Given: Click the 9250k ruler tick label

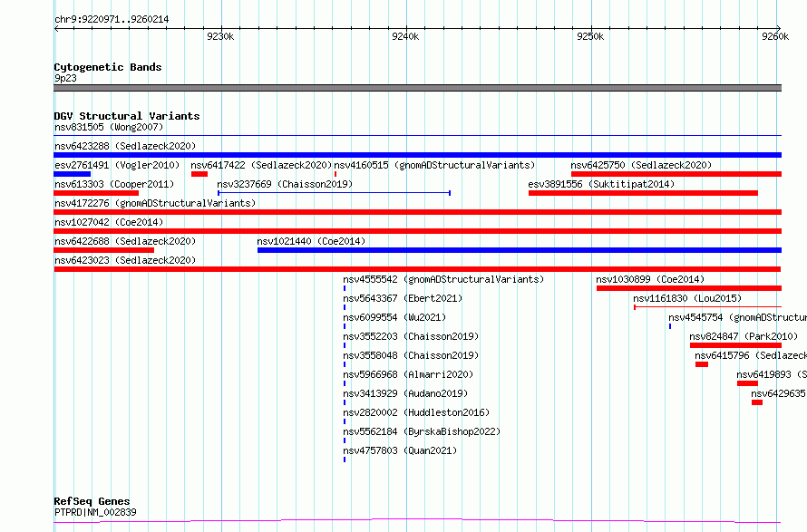Looking at the screenshot, I should coord(590,36).
